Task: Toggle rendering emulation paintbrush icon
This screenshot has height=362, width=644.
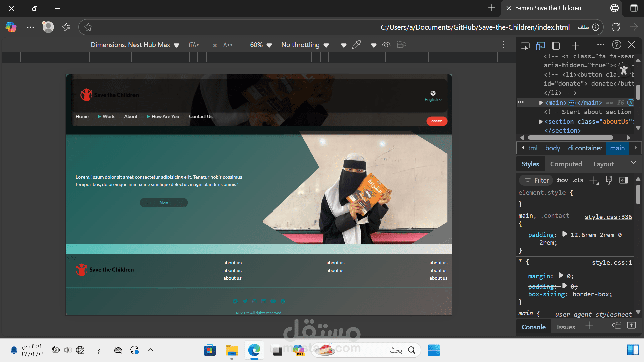Action: coord(609,180)
